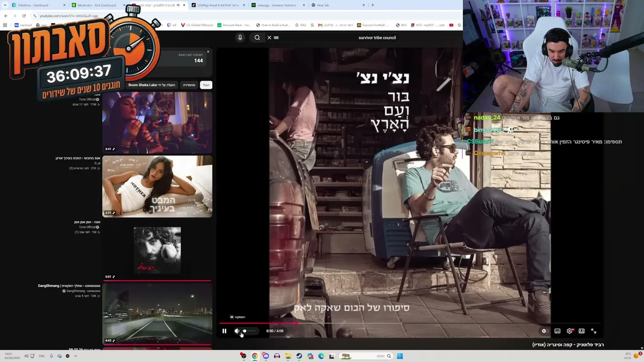644x362 pixels.
Task: Open File Explorer from the taskbar
Action: click(x=288, y=356)
